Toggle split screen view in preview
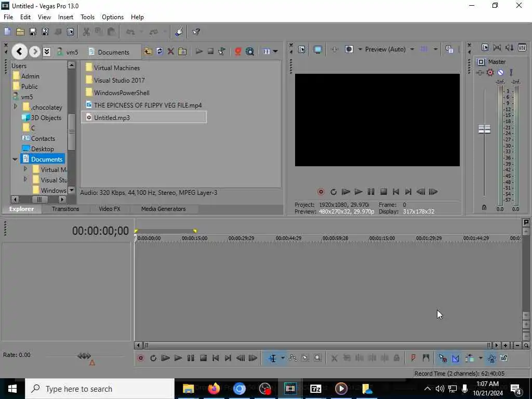This screenshot has height=399, width=532. tap(349, 49)
